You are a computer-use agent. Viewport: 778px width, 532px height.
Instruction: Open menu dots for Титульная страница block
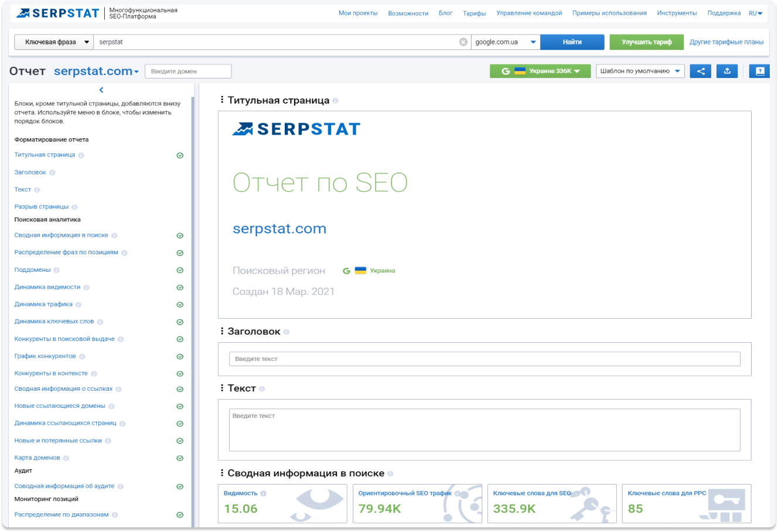coord(221,100)
